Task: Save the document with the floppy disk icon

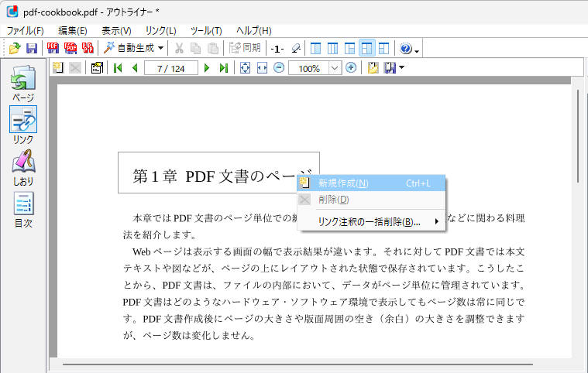Action: [32, 49]
